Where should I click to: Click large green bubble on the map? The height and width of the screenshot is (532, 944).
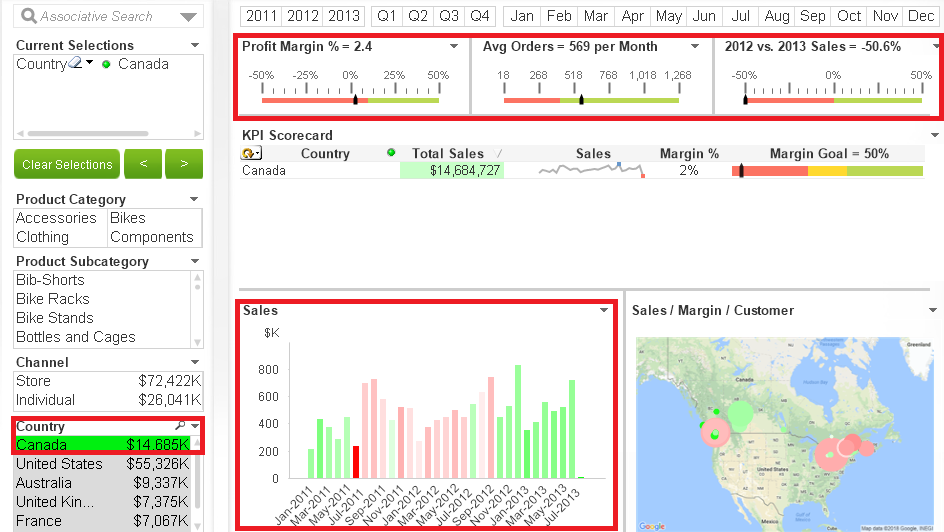tap(741, 414)
